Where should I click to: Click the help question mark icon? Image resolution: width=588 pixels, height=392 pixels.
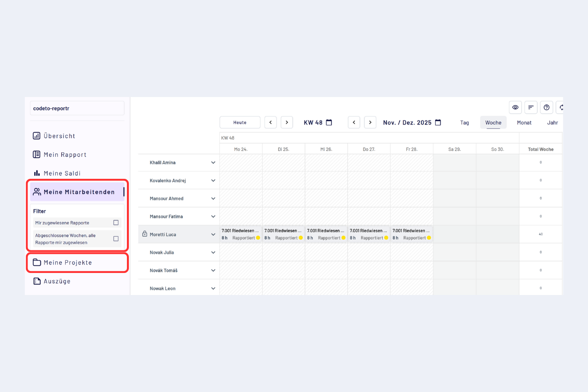(546, 107)
